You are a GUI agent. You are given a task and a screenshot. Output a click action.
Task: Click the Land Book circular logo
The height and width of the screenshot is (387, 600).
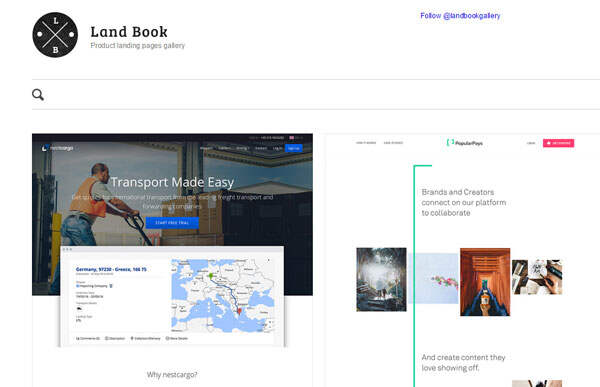click(x=55, y=35)
